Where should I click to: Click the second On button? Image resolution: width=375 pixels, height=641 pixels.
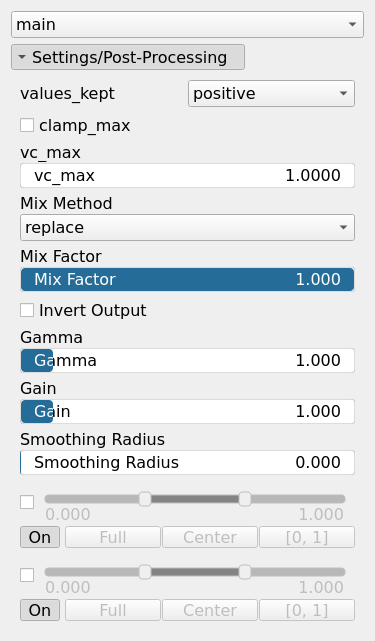coord(40,610)
